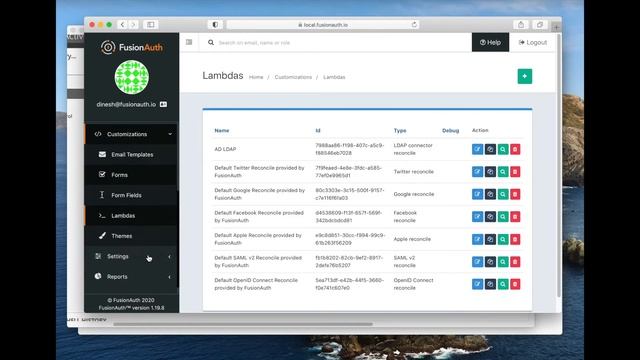Duplicate the Default Facebook Reconcile lambda

tap(490, 217)
